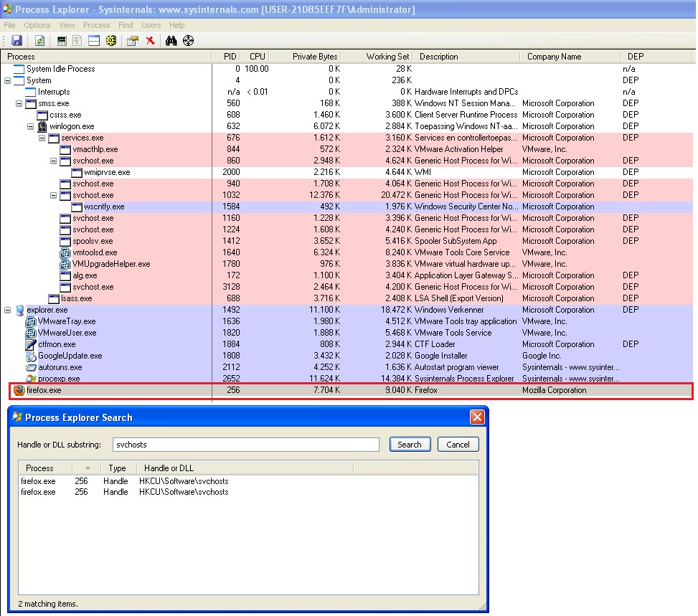
Task: Select the alg.exe process row
Action: coord(346,275)
